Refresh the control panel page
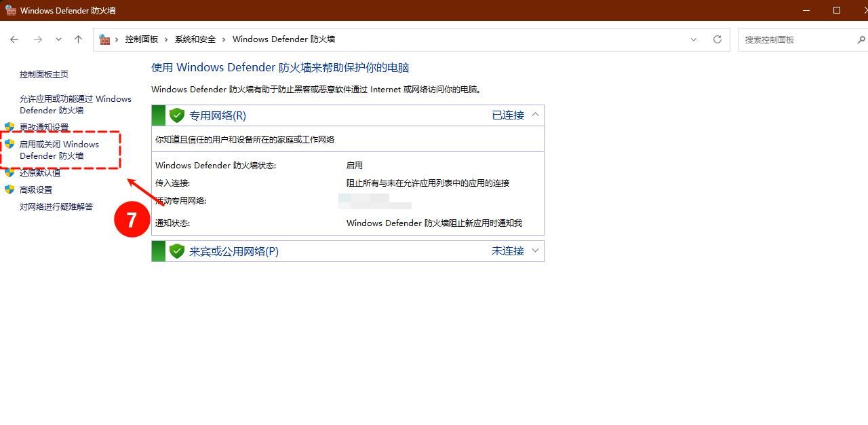This screenshot has width=868, height=425. point(717,39)
